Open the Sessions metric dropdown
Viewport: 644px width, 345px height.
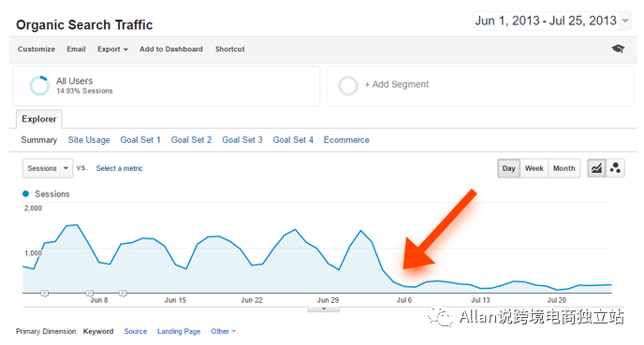point(48,168)
